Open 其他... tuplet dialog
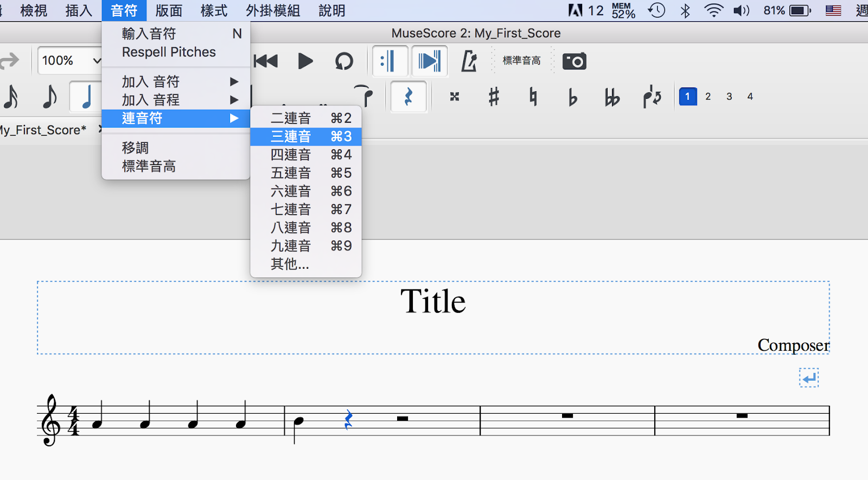Image resolution: width=868 pixels, height=480 pixels. [x=306, y=264]
